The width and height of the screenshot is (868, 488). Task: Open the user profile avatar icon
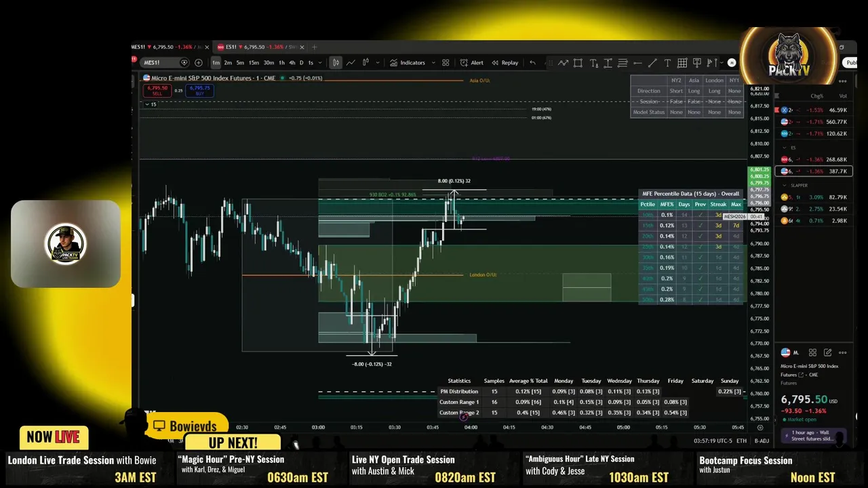[732, 62]
